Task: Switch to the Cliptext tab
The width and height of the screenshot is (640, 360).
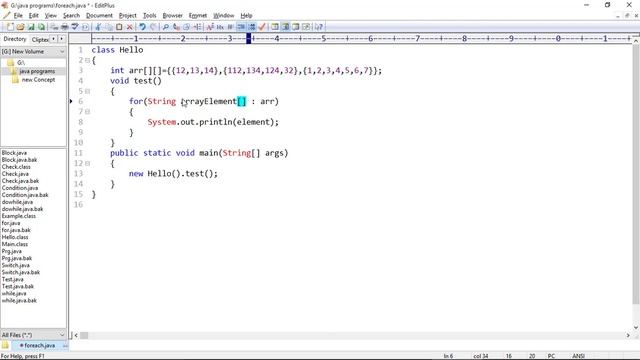Action: [40, 39]
